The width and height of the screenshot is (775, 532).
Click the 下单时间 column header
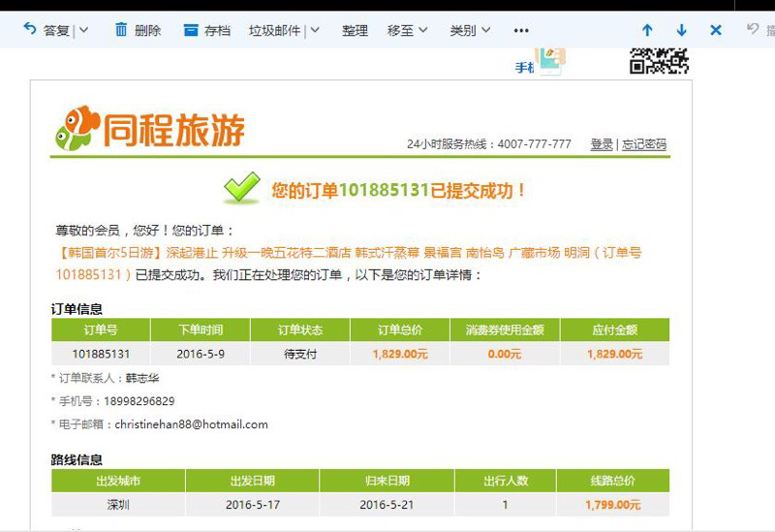click(201, 329)
